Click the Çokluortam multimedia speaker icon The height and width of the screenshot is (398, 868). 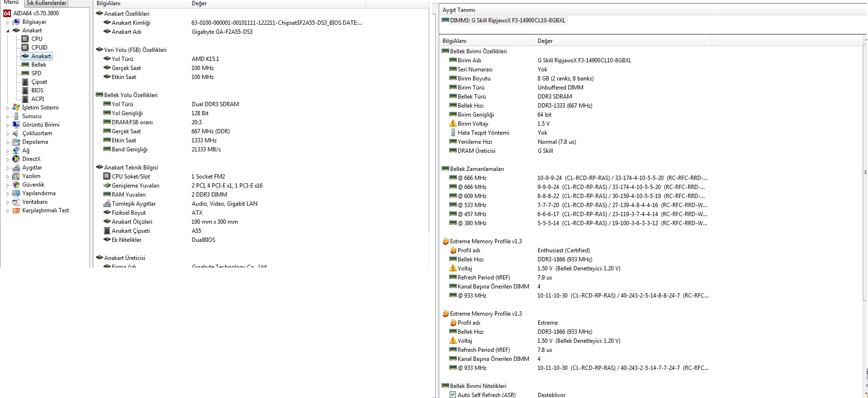tap(16, 133)
